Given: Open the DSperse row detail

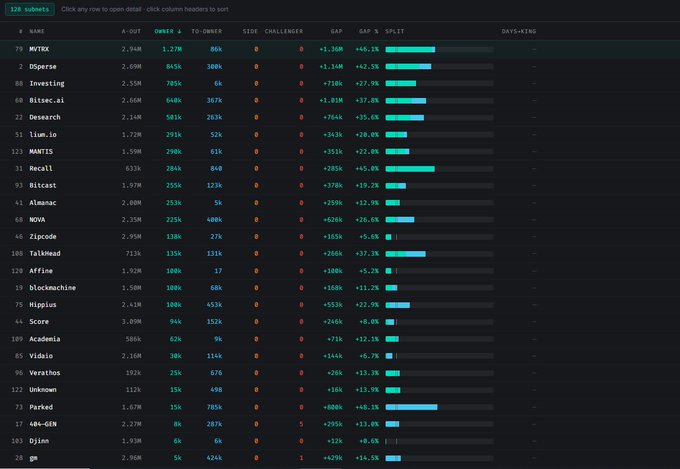Looking at the screenshot, I should [340, 66].
